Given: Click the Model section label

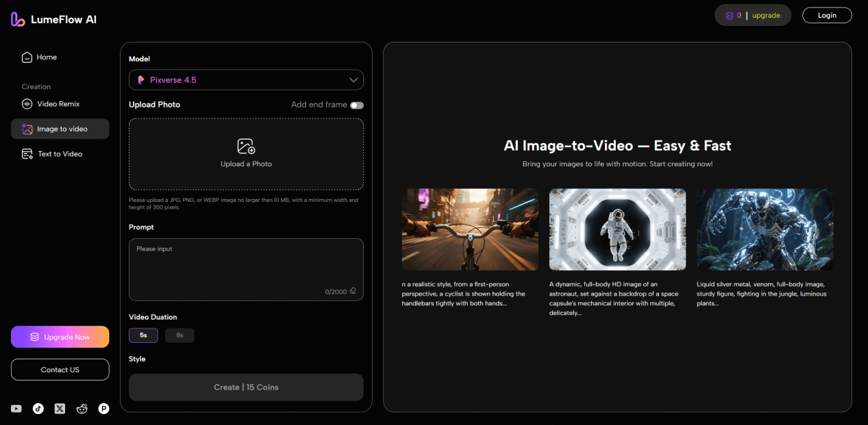Looking at the screenshot, I should (139, 59).
